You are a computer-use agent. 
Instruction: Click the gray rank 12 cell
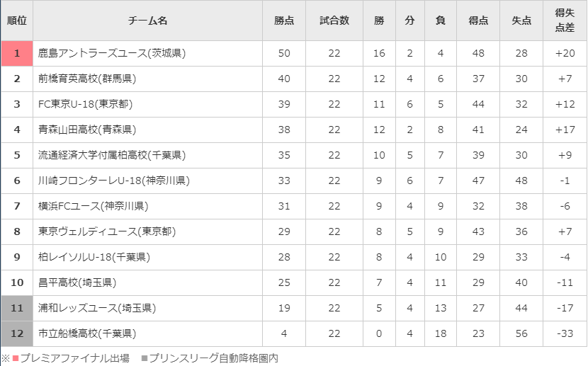tap(17, 333)
